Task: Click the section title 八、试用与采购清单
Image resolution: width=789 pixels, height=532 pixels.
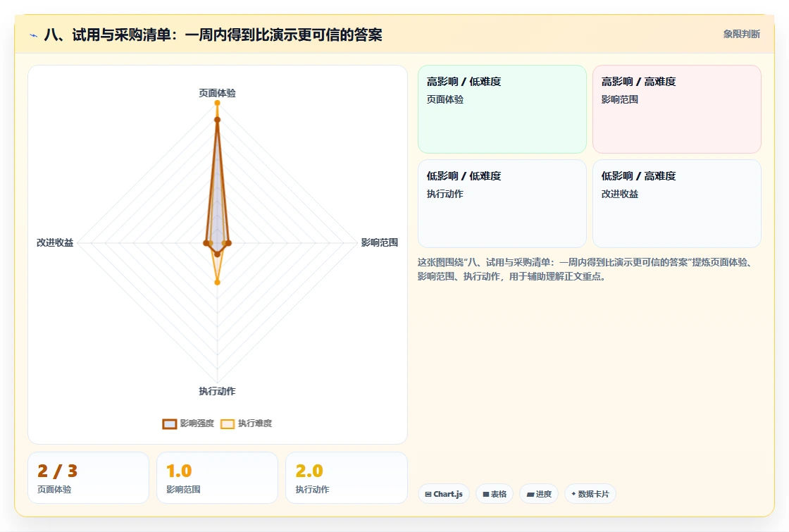Action: point(213,35)
